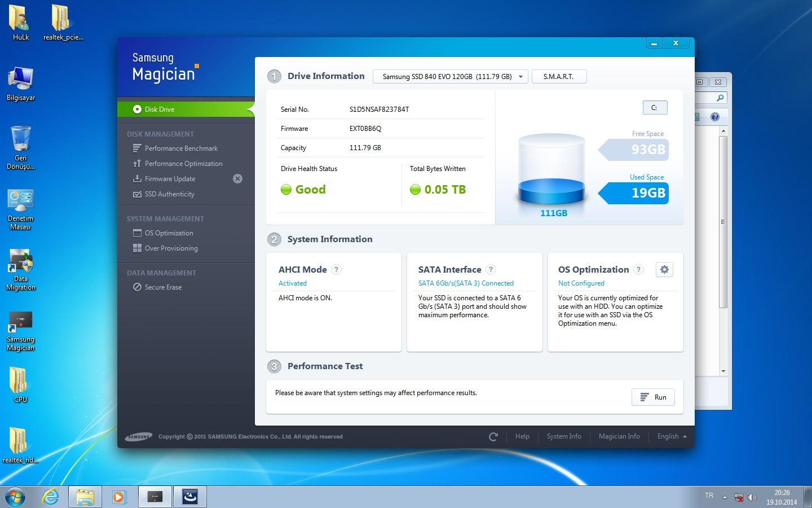Open the volume control in system tray
The width and height of the screenshot is (812, 508).
coord(752,497)
